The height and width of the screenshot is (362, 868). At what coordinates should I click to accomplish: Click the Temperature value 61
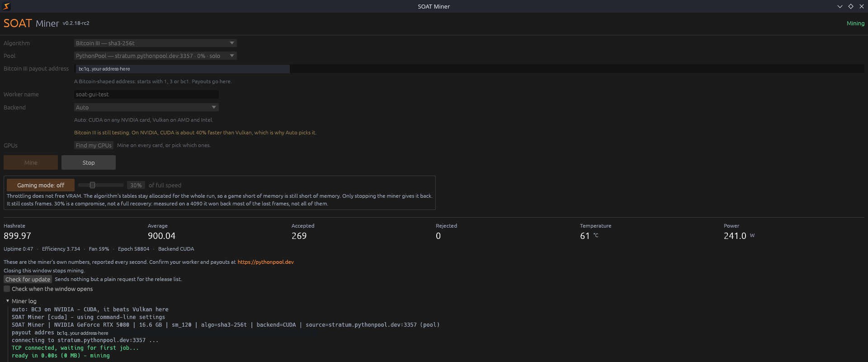tap(585, 236)
